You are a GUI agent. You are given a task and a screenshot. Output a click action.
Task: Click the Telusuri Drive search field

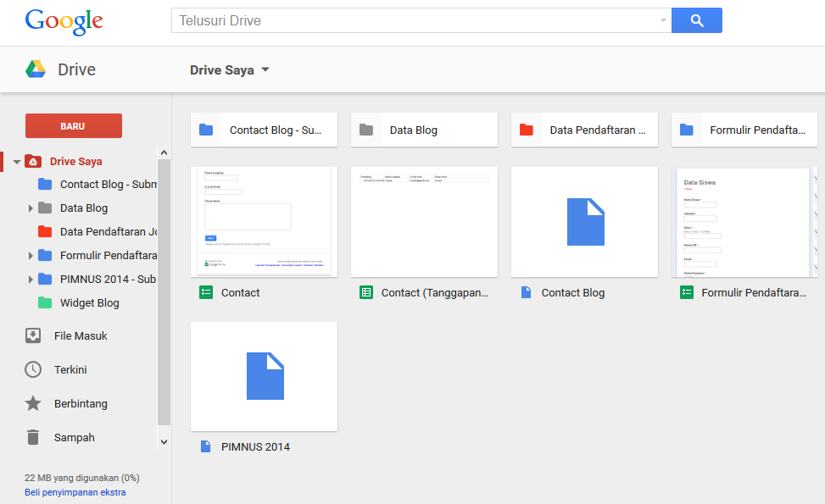point(382,19)
